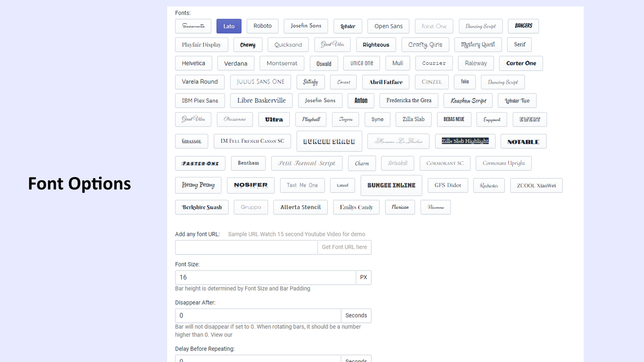The image size is (644, 362).
Task: Click the font URL input box
Action: 246,247
